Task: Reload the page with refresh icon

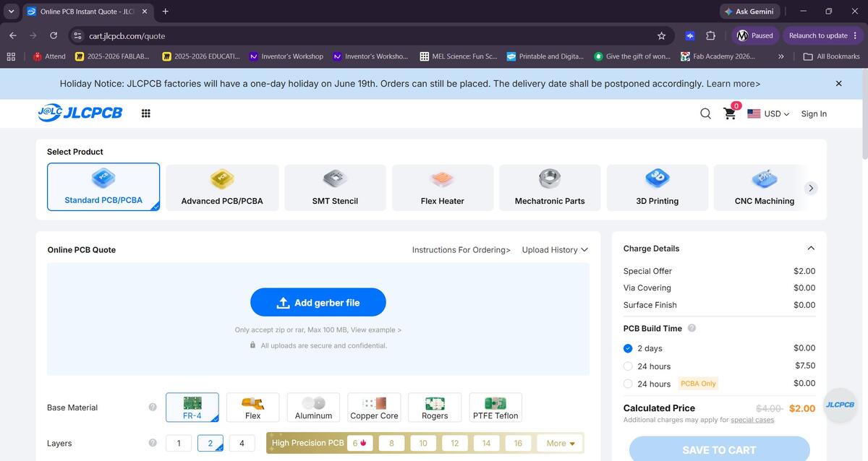Action: [54, 35]
